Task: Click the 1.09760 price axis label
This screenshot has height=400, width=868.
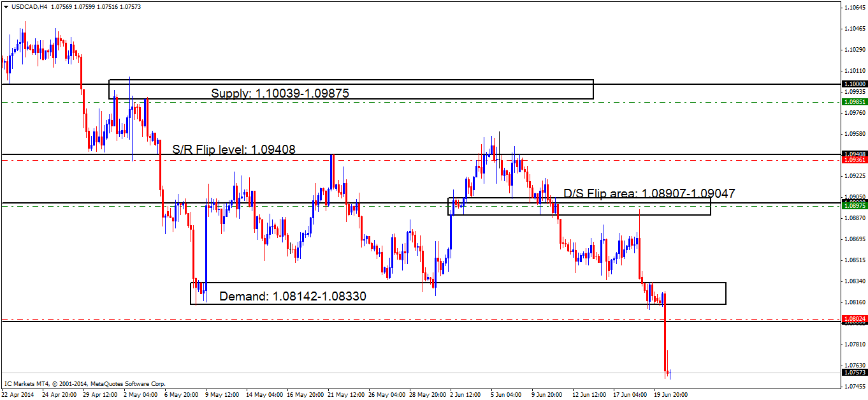Action: coord(855,112)
